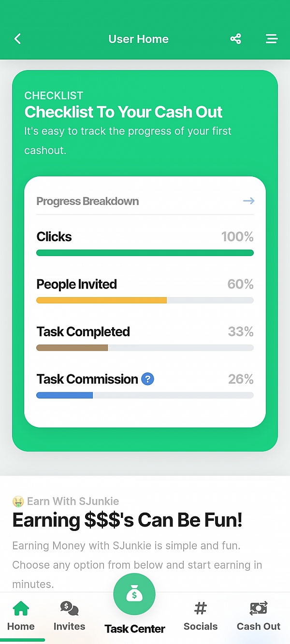Tap the Cash Out money icon
Screen dimensions: 290x644
[259, 608]
